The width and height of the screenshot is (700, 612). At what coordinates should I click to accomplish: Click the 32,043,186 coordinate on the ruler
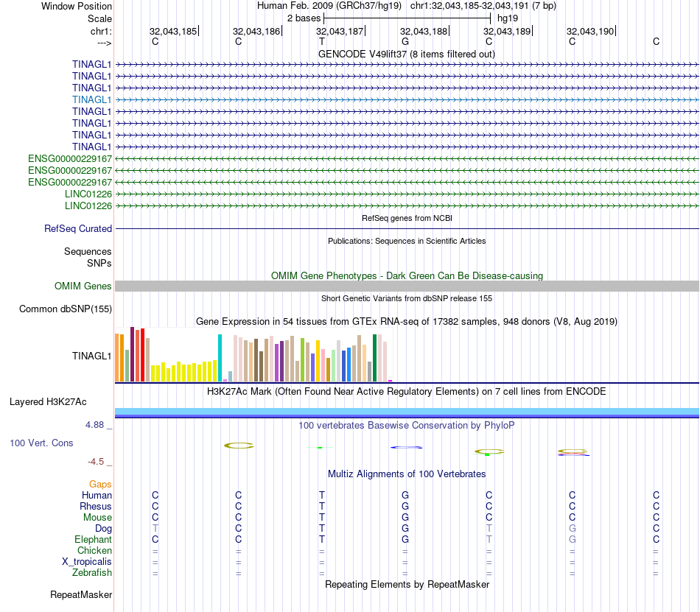[256, 31]
